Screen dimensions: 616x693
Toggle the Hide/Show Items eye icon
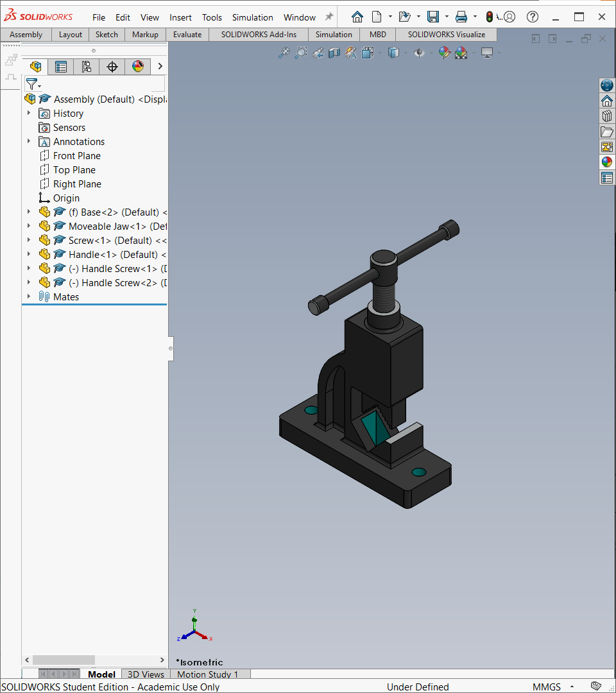[x=418, y=53]
